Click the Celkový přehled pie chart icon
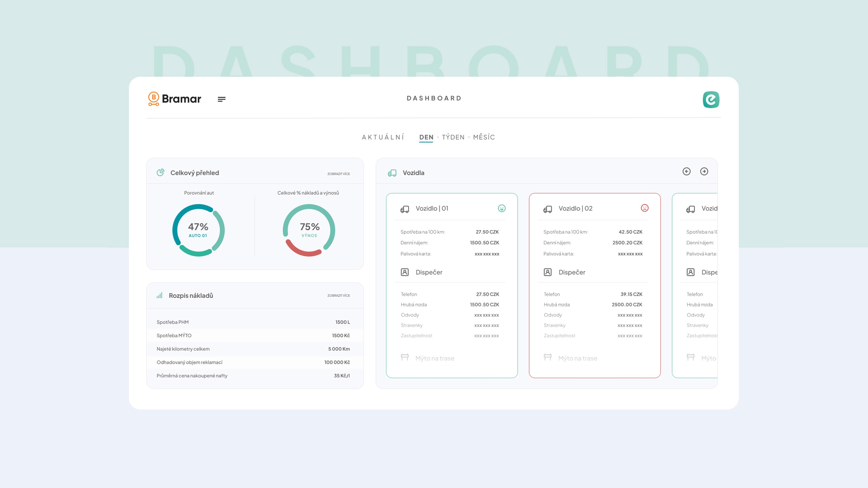Image resolution: width=868 pixels, height=488 pixels. pyautogui.click(x=160, y=173)
